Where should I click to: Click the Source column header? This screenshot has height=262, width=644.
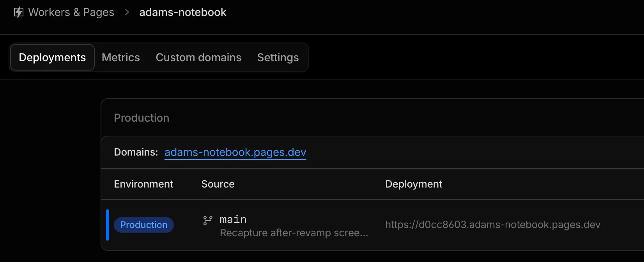[218, 184]
